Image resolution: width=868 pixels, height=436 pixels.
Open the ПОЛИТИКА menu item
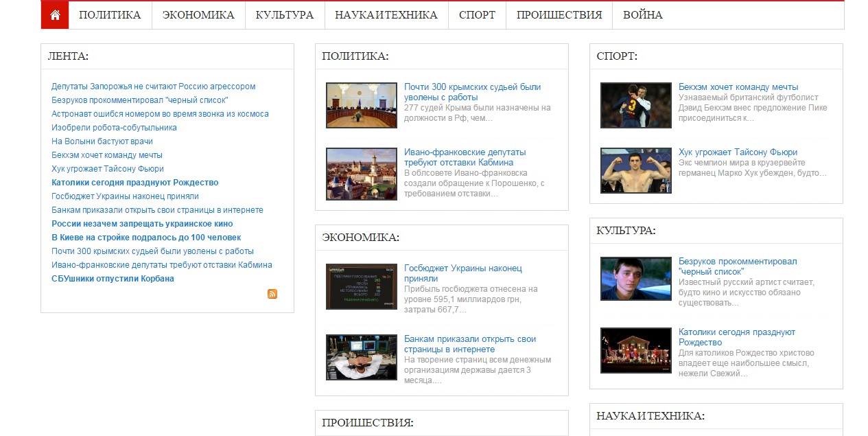point(110,15)
